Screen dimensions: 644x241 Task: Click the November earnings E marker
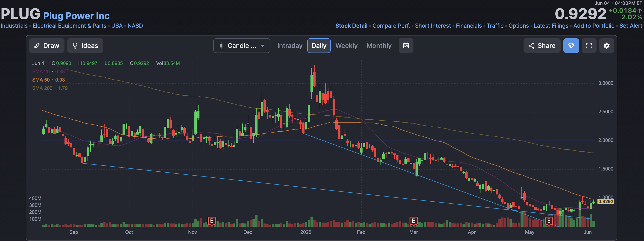click(211, 221)
